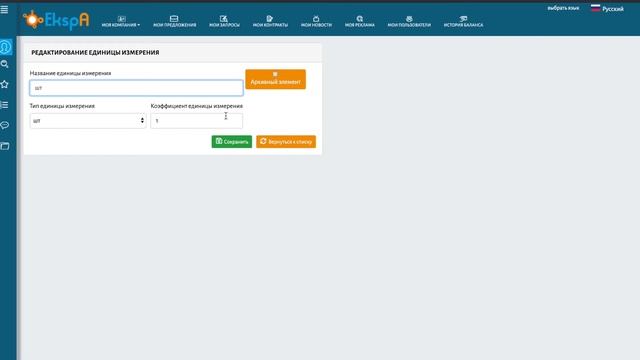The image size is (640, 360).
Task: Go to Мои контракты
Action: coord(270,22)
